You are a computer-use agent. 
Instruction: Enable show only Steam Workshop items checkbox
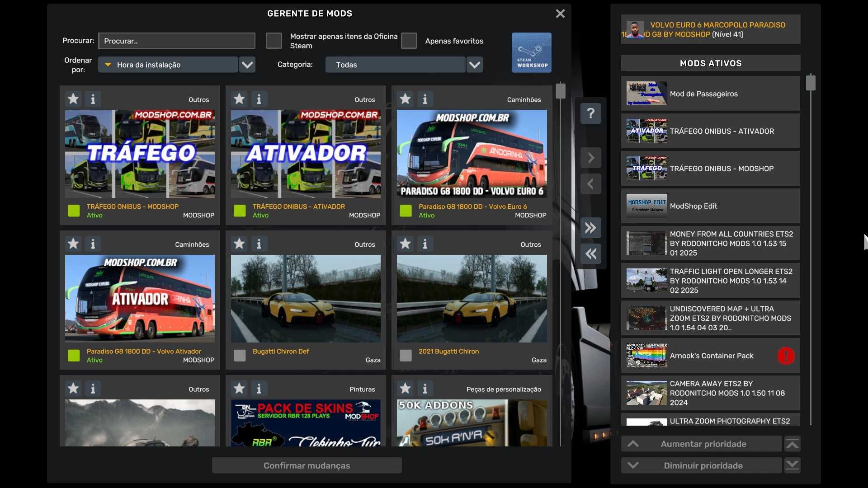(274, 41)
